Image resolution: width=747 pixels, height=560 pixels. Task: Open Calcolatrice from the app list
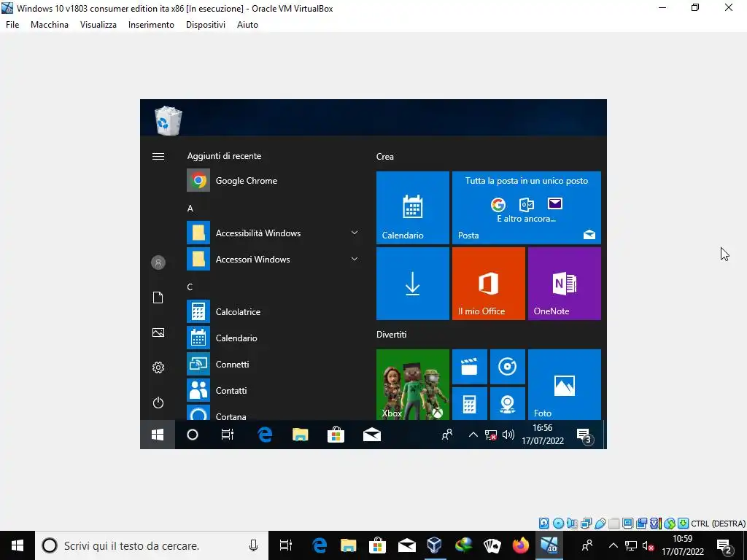click(x=274, y=312)
